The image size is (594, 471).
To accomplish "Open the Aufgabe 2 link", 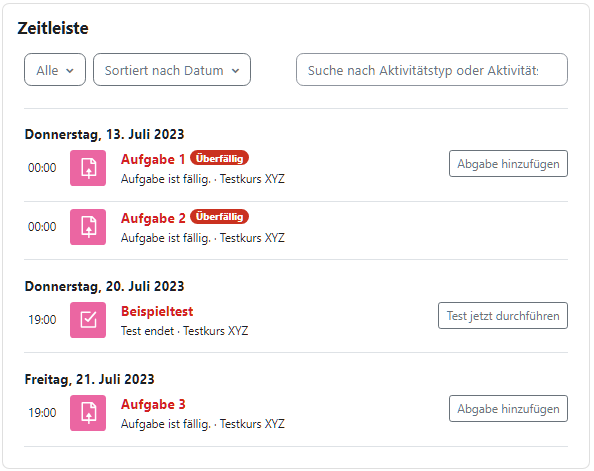I will tap(153, 218).
